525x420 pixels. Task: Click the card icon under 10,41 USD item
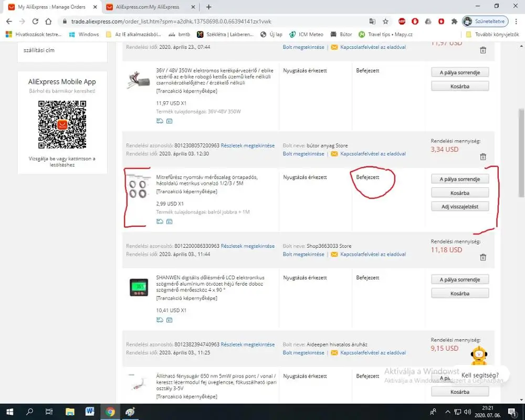click(x=170, y=320)
